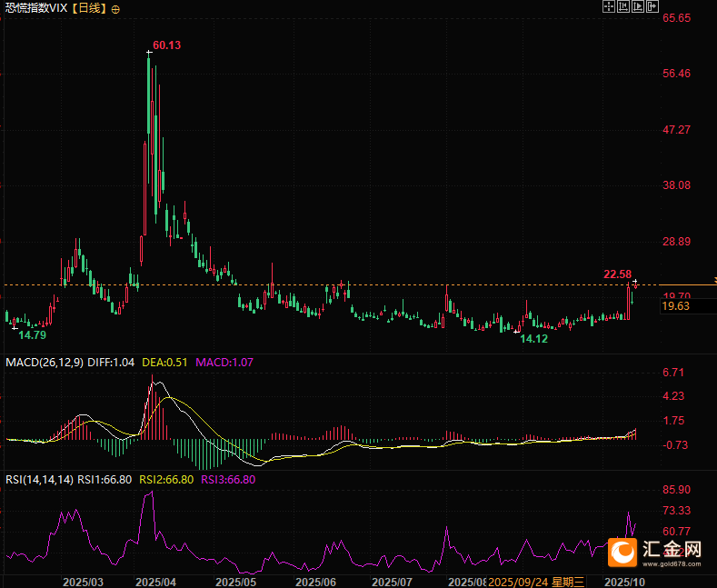Select the RSI1:66.80 value
The width and height of the screenshot is (717, 588).
point(105,480)
